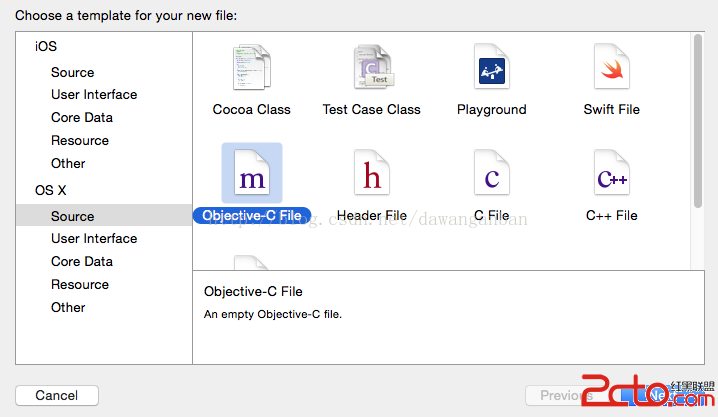The width and height of the screenshot is (718, 417).
Task: Choose the Test Case Class template icon
Action: tap(373, 67)
